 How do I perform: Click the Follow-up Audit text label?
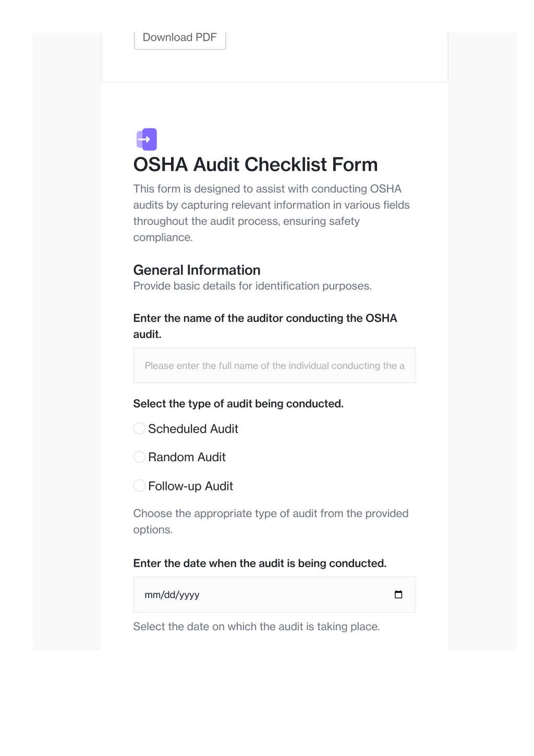pos(190,486)
